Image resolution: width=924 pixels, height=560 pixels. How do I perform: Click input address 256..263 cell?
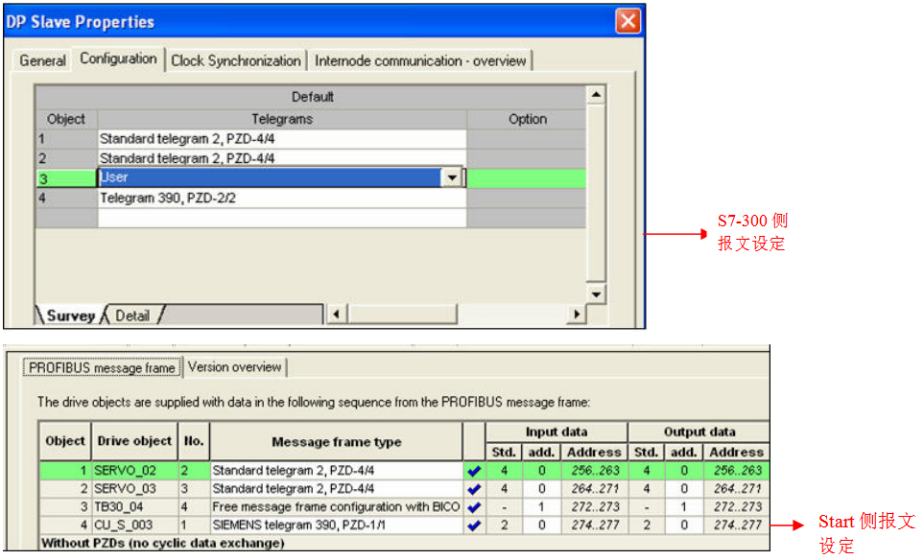(595, 471)
